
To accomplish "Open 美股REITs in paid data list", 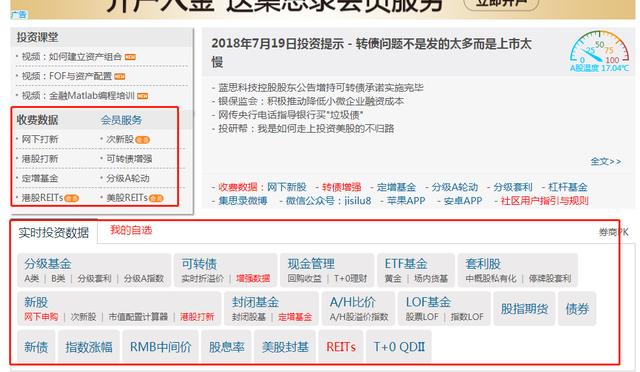I will click(x=127, y=198).
